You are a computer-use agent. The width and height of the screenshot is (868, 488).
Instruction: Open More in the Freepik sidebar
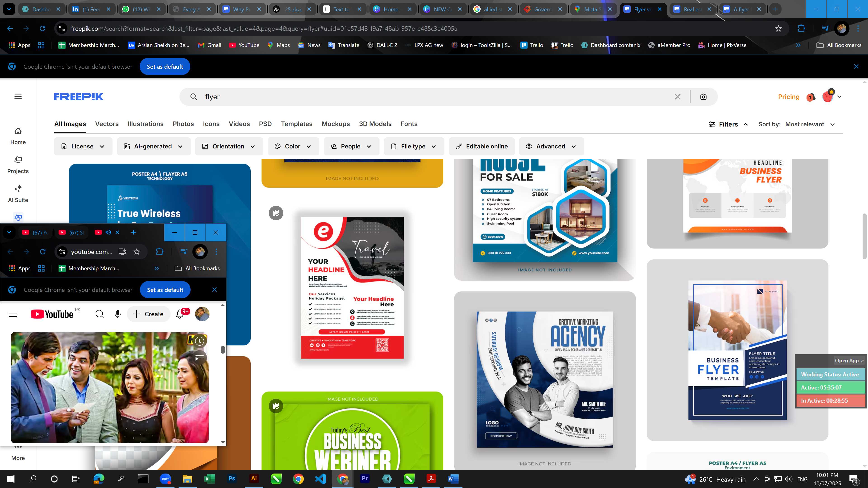(18, 453)
